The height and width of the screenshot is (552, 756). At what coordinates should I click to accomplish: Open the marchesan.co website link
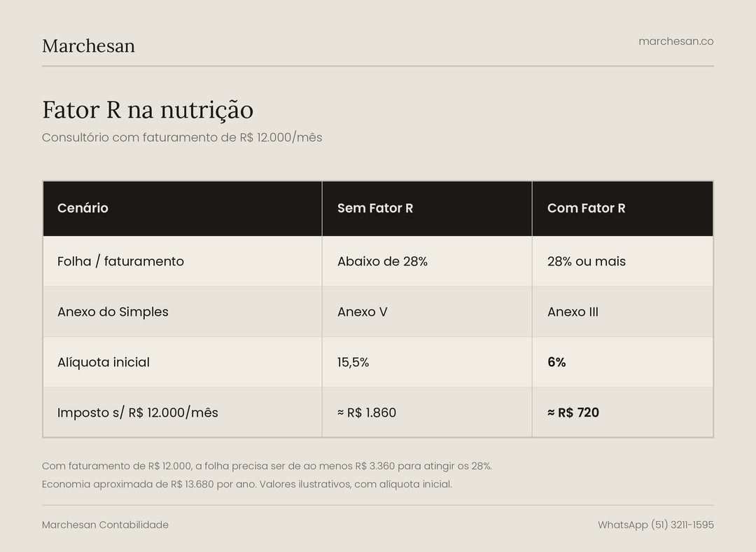point(676,41)
